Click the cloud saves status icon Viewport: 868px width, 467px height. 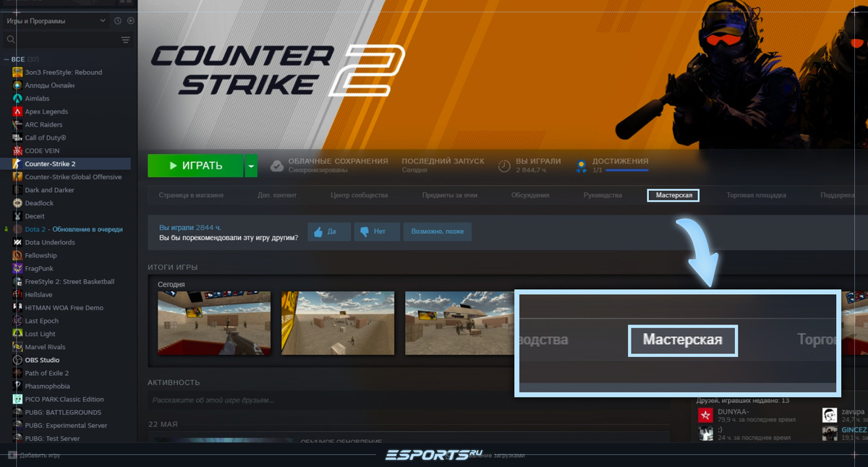[x=277, y=166]
